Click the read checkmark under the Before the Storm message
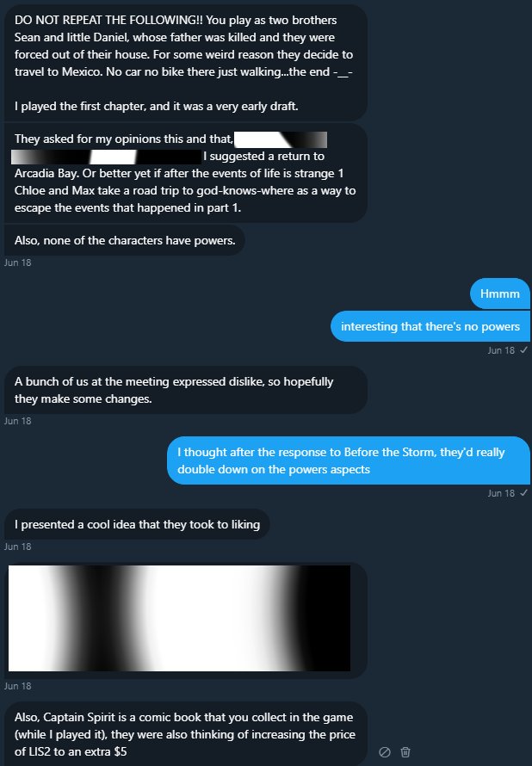Screen dimensions: 532x766 (x=523, y=493)
